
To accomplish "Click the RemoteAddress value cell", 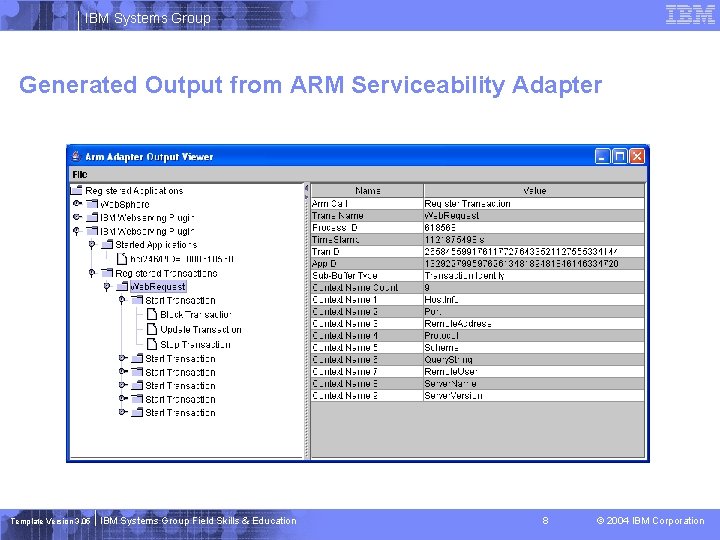I will pyautogui.click(x=534, y=323).
